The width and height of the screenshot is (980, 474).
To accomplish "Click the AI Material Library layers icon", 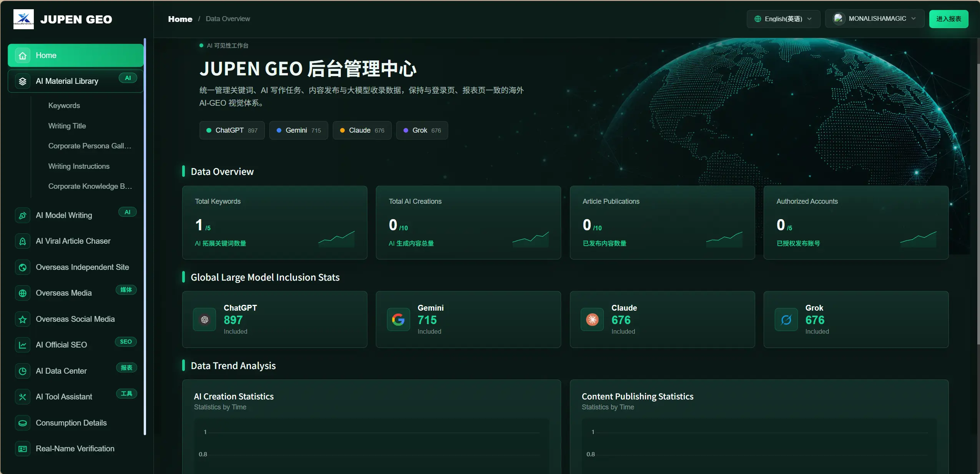I will point(23,81).
